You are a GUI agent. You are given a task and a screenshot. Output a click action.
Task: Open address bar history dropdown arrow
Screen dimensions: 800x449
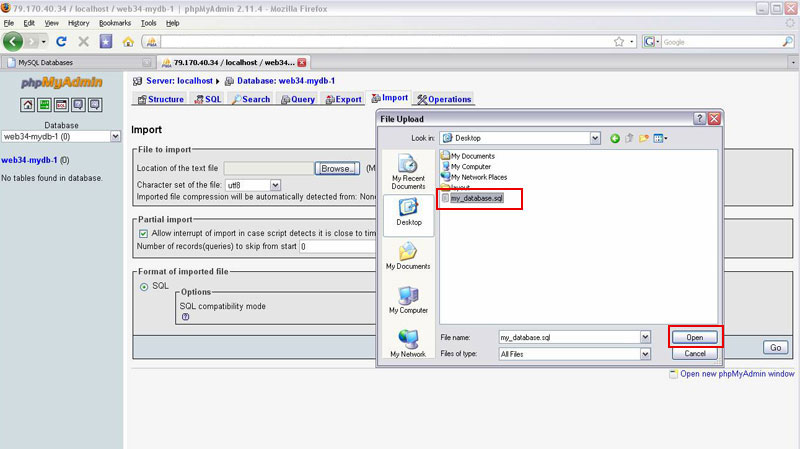[632, 42]
